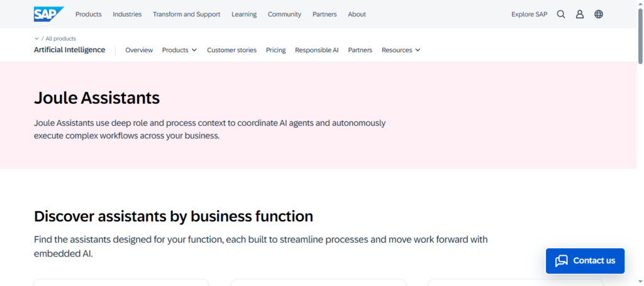Viewport: 644px width, 286px height.
Task: Open the user account icon
Action: (x=579, y=14)
